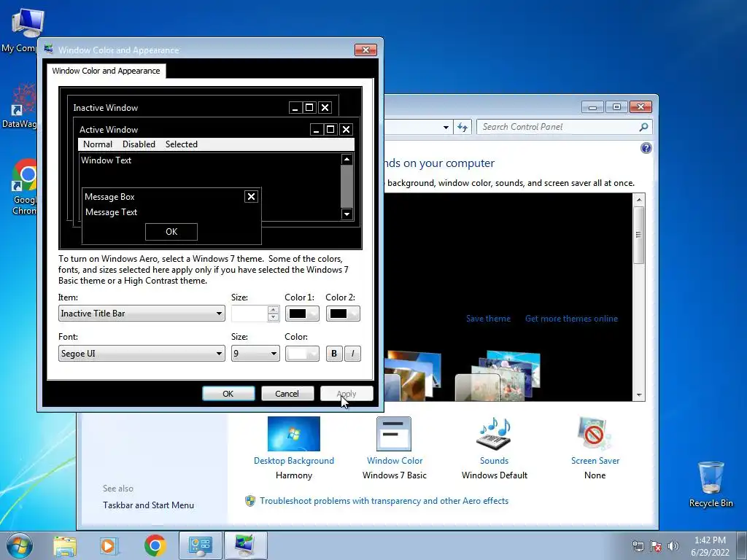Click the Apply button
The height and width of the screenshot is (560, 747).
coord(347,394)
